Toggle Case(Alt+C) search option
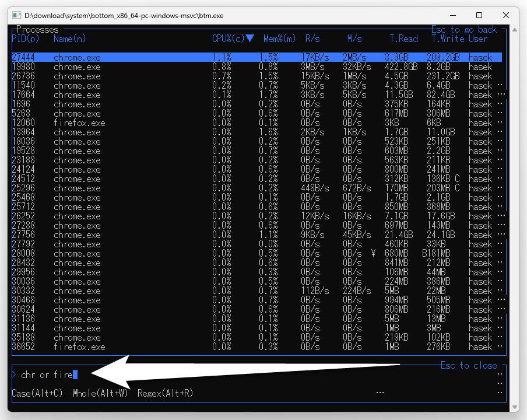The image size is (527, 420). [37, 393]
